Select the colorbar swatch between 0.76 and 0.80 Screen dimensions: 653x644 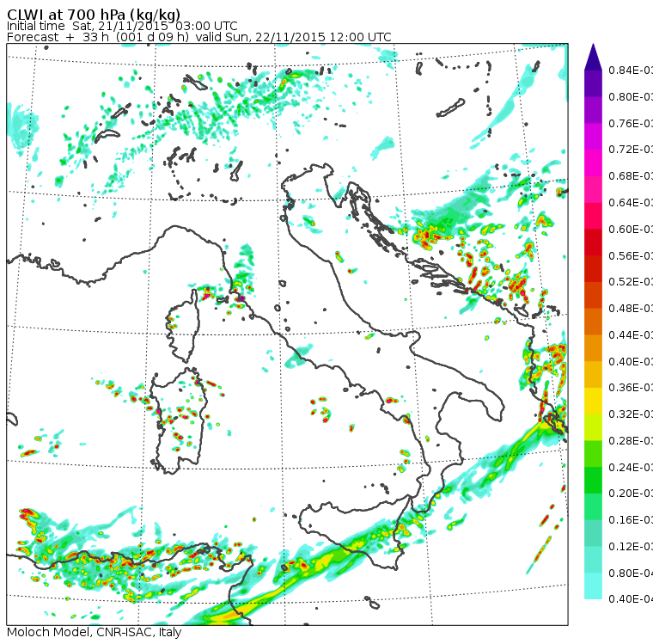593,110
